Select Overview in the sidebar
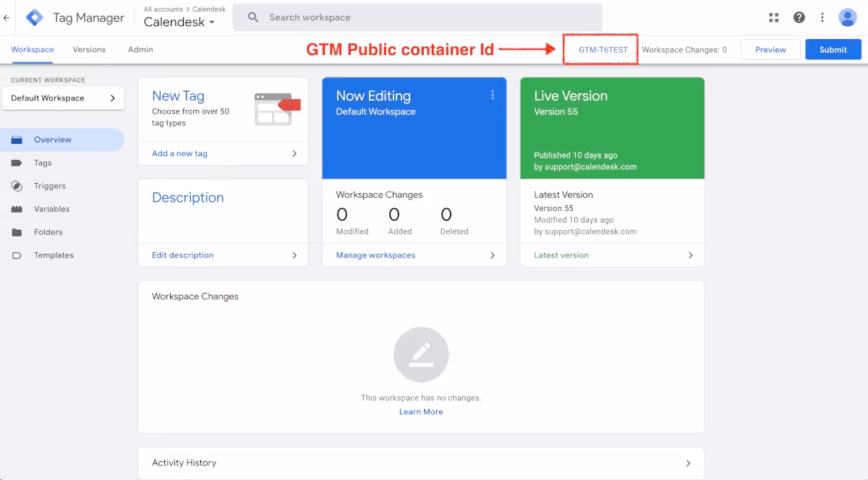868x480 pixels. point(54,140)
